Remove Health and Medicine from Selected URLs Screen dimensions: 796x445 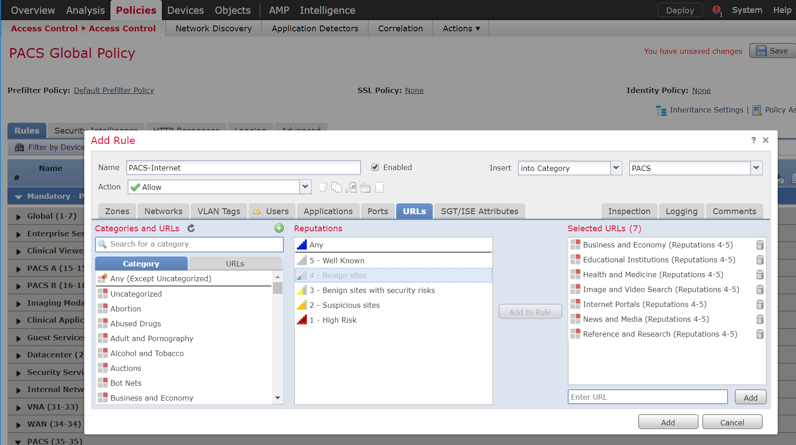pyautogui.click(x=760, y=275)
